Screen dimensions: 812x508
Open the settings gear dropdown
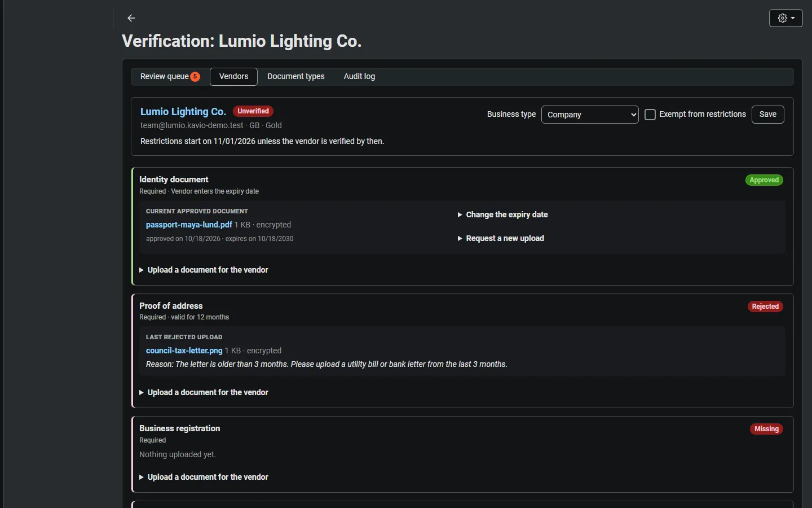(785, 18)
